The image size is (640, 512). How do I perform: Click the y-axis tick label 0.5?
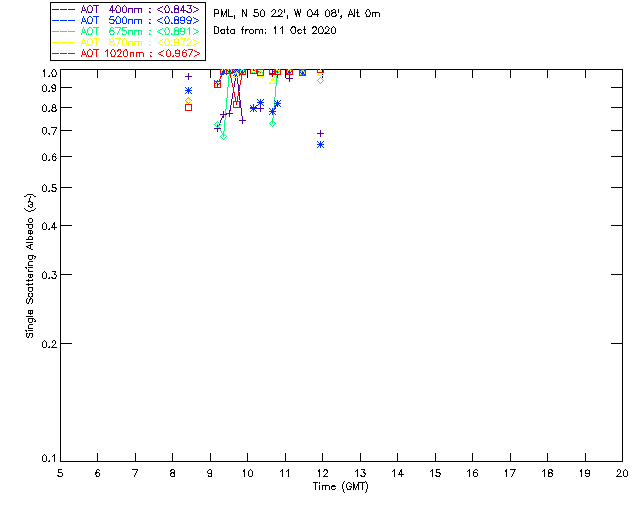tap(49, 188)
